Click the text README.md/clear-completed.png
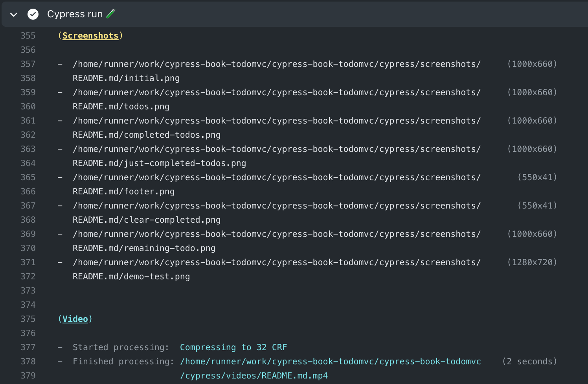 [147, 220]
